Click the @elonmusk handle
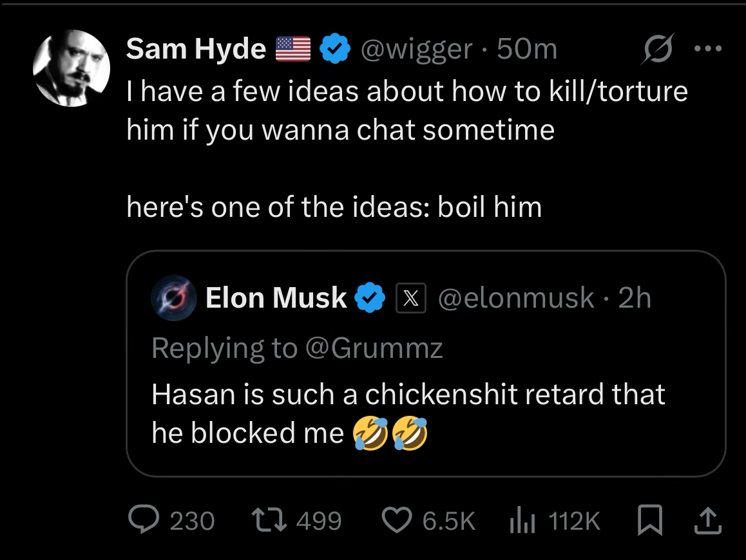The width and height of the screenshot is (746, 560). pyautogui.click(x=516, y=298)
